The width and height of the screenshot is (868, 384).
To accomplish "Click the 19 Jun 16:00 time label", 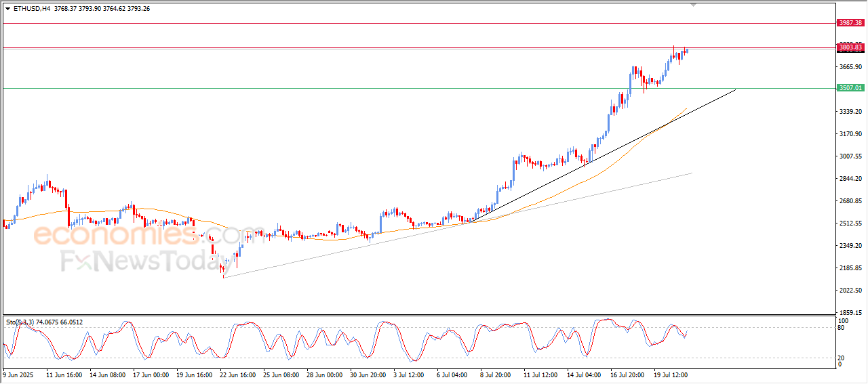I will (195, 374).
